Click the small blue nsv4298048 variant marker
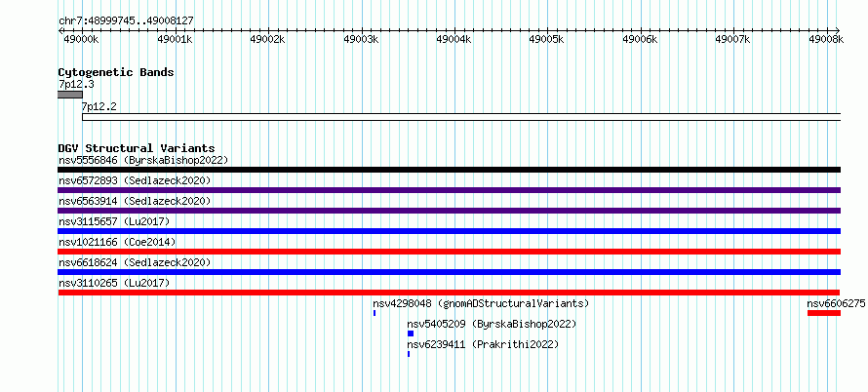The image size is (868, 392). click(x=375, y=313)
